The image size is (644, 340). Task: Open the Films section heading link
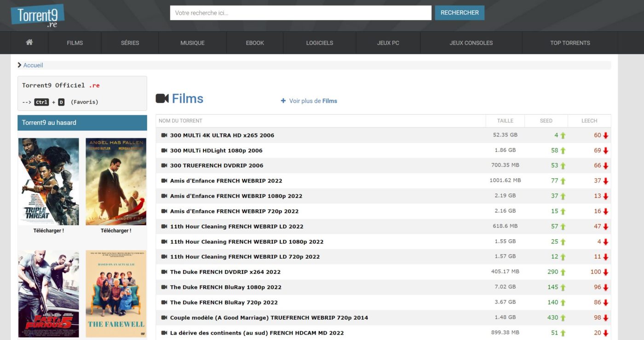(x=188, y=98)
